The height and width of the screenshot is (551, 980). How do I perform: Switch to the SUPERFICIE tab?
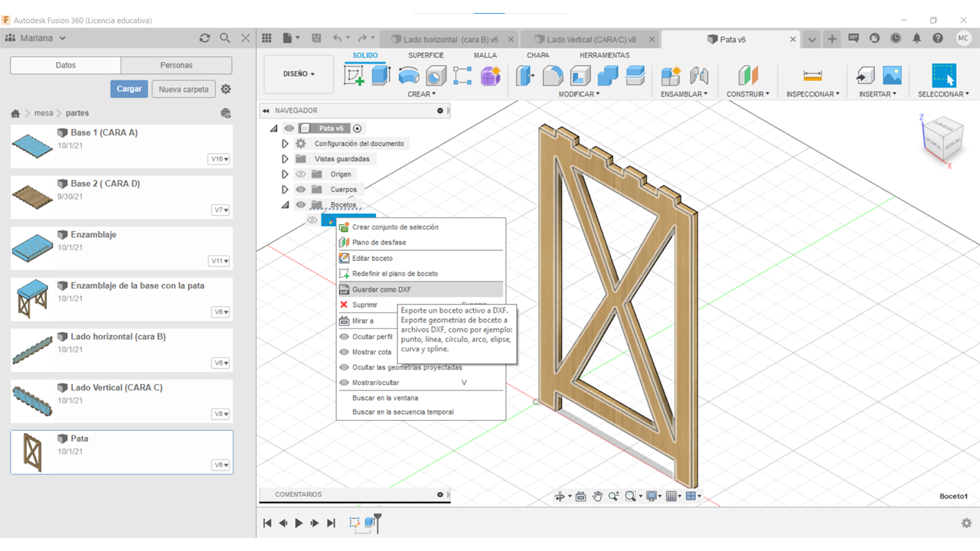pyautogui.click(x=426, y=55)
